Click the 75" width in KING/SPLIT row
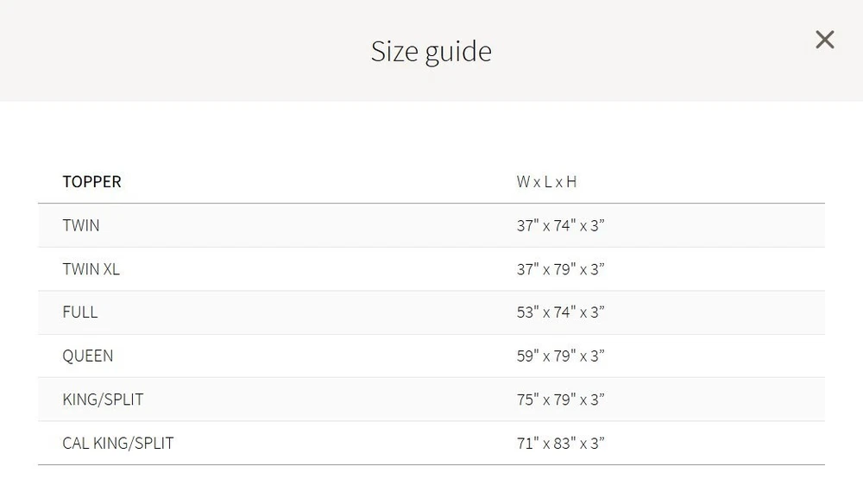Viewport: 863px width, 504px height. pyautogui.click(x=527, y=400)
